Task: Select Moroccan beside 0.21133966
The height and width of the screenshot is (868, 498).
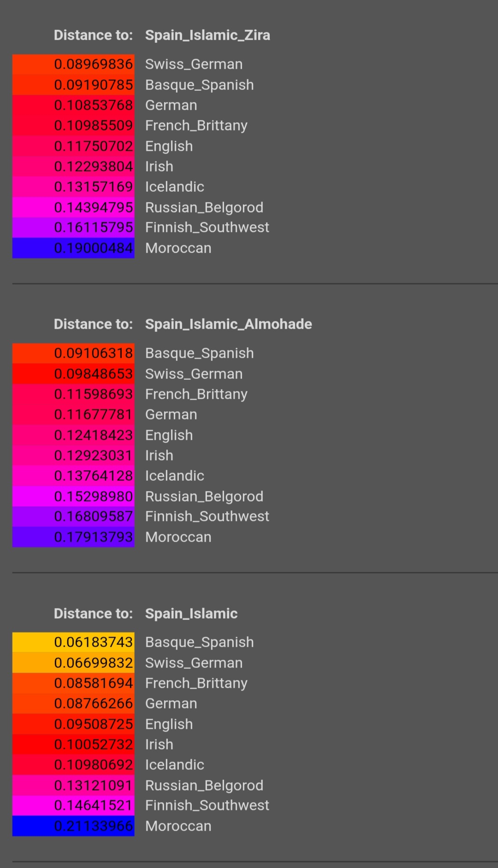Action: (x=178, y=826)
